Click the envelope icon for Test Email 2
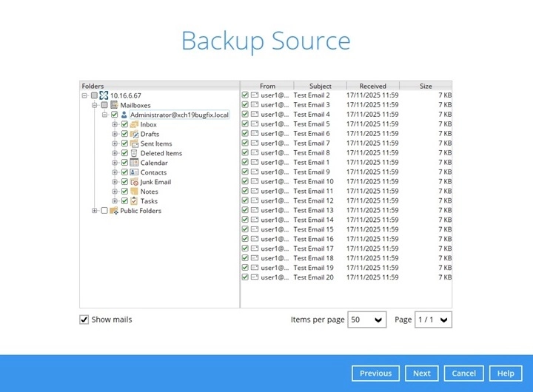The width and height of the screenshot is (533, 392). [x=255, y=95]
